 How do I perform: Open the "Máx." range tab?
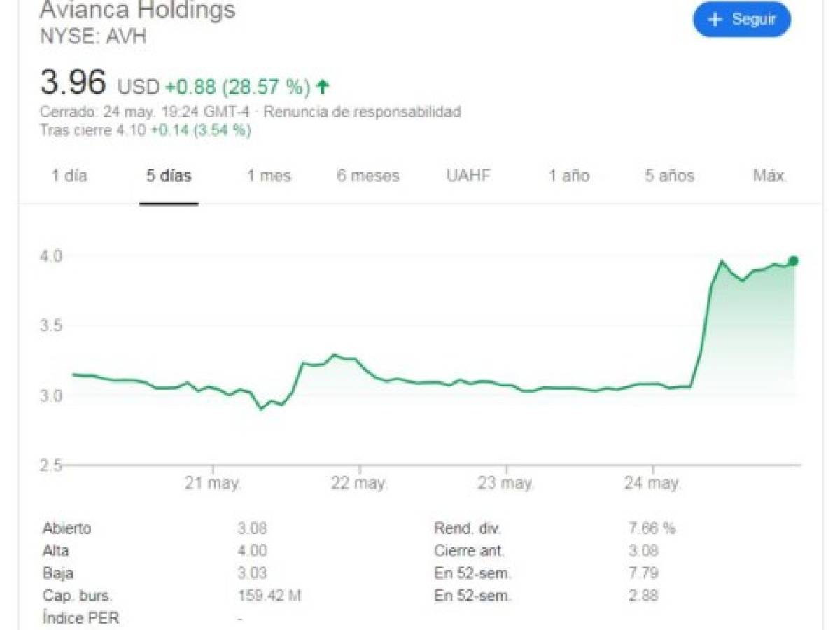[770, 176]
